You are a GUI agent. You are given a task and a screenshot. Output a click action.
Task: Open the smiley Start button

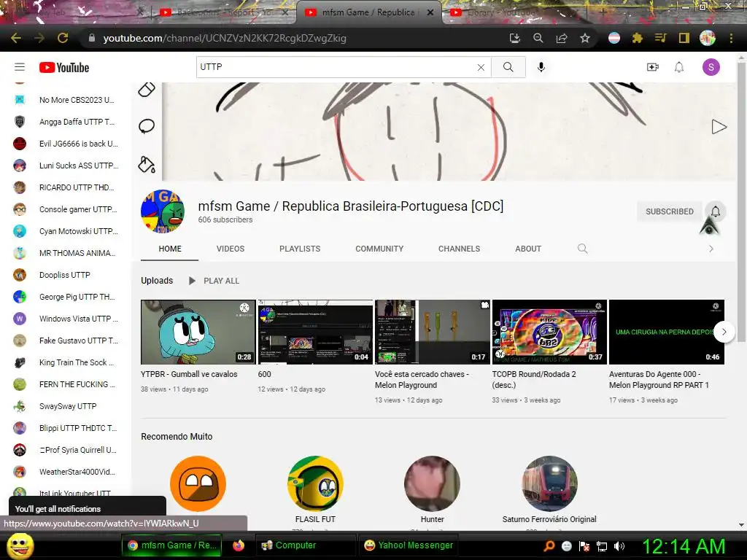pyautogui.click(x=20, y=545)
